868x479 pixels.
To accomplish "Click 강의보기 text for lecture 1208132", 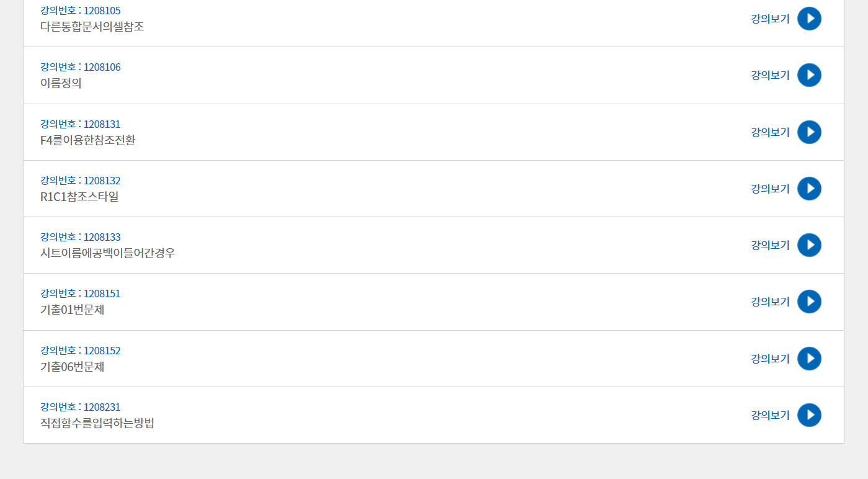I will (770, 189).
